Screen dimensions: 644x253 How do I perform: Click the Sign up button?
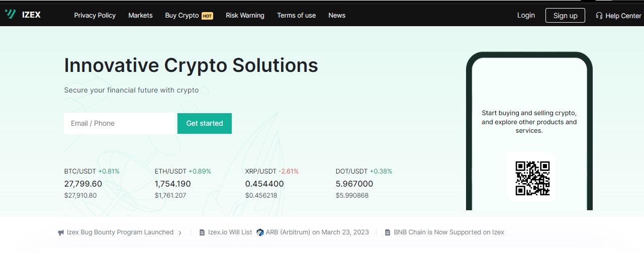click(x=565, y=15)
